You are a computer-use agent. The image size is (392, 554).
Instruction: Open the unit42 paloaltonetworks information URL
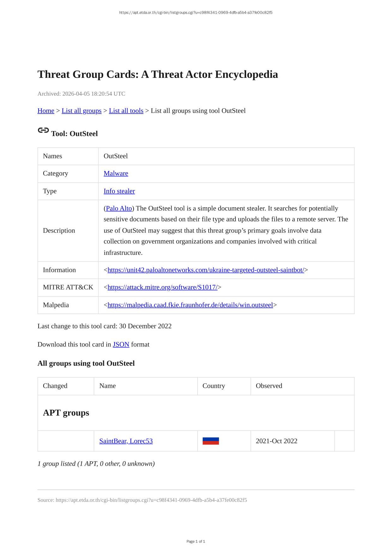pyautogui.click(x=205, y=270)
